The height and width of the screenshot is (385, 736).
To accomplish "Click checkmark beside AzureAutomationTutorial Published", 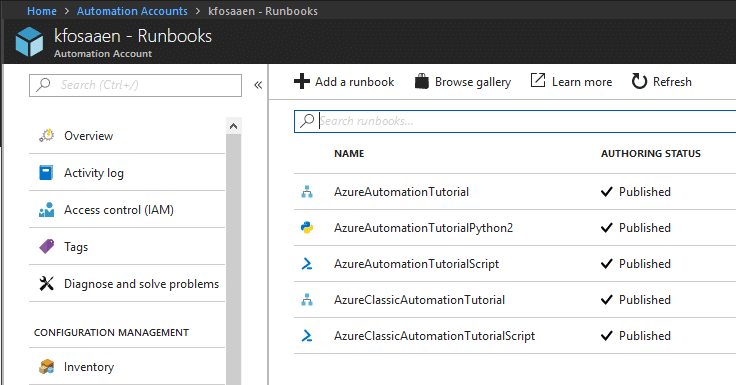I will click(607, 192).
